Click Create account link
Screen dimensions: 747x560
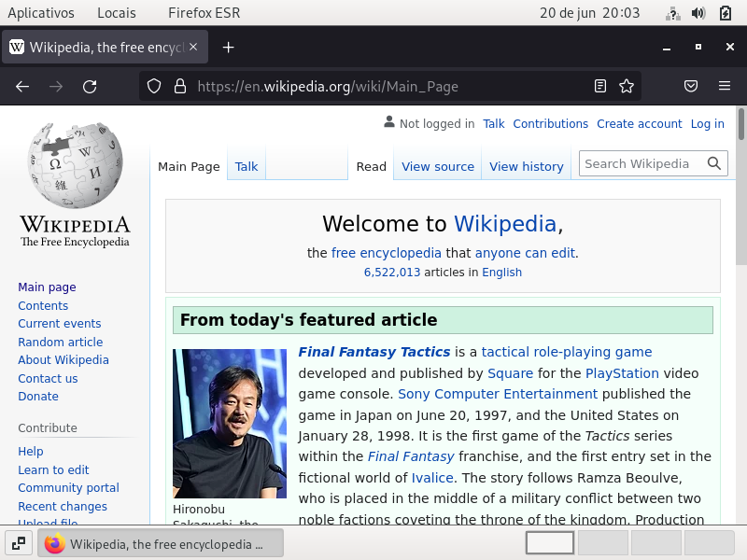(640, 124)
